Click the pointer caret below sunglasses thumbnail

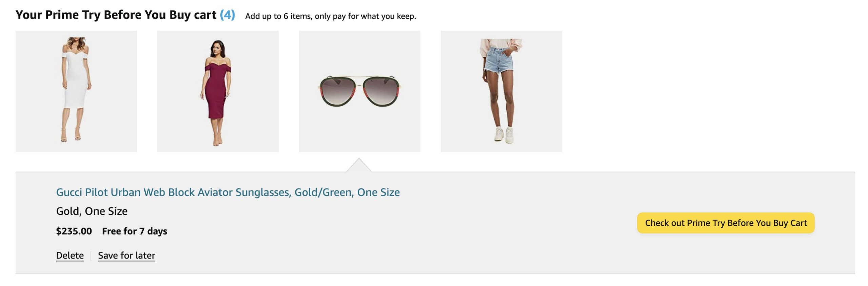pos(359,165)
